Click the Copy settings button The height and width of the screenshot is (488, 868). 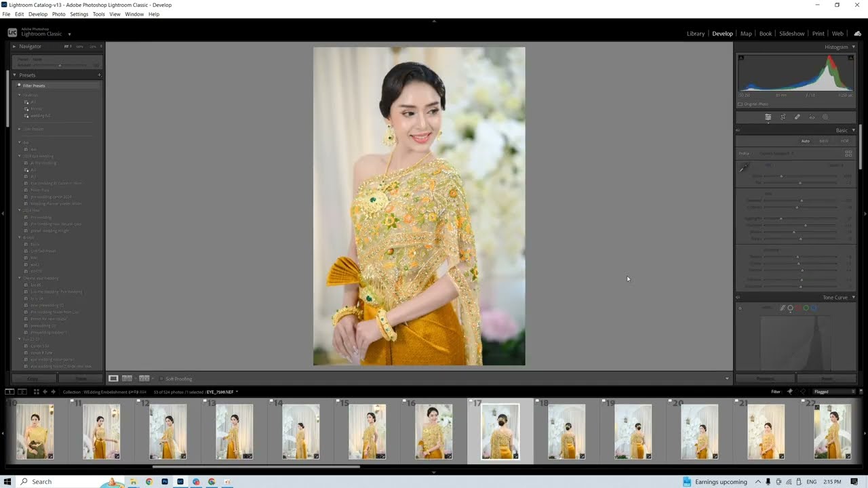[x=33, y=379]
